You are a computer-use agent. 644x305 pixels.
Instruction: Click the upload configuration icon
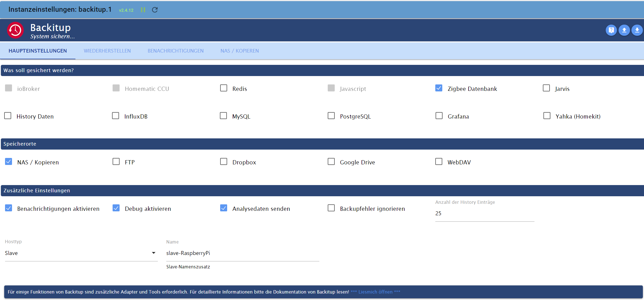[x=624, y=30]
